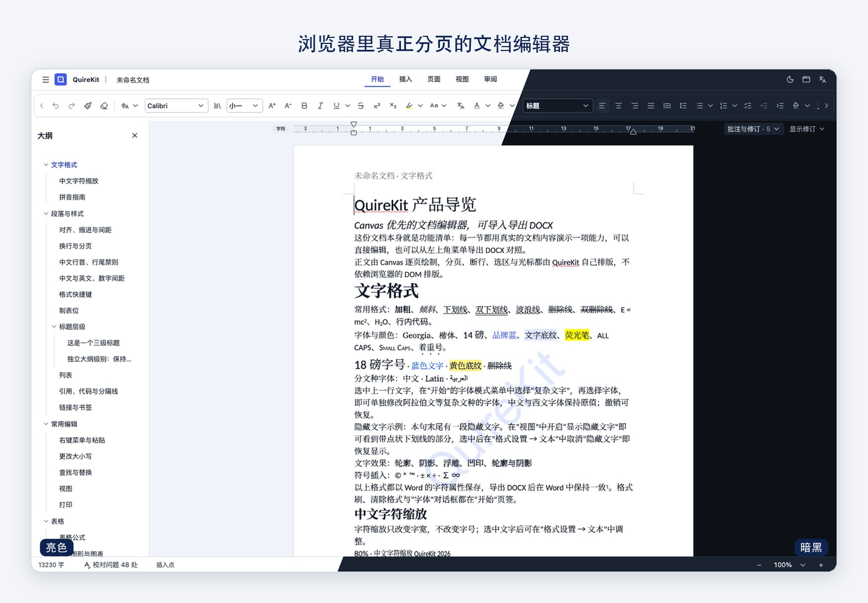This screenshot has height=603, width=868.
Task: Open the Calibri font dropdown
Action: (176, 106)
